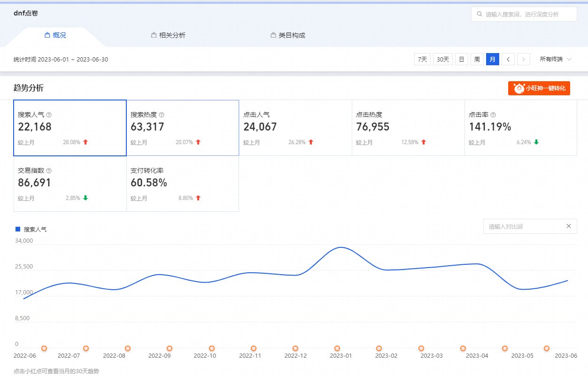This screenshot has height=377, width=588.
Task: Click the 2022-07 orange trend dot
Action: pos(86,348)
